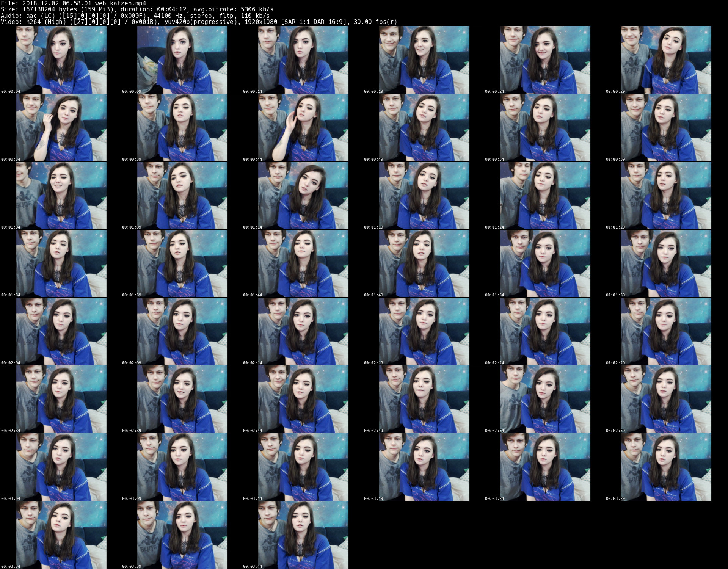This screenshot has height=569, width=728.
Task: Click the Video line showing h264 1920x1080
Action: tap(199, 22)
